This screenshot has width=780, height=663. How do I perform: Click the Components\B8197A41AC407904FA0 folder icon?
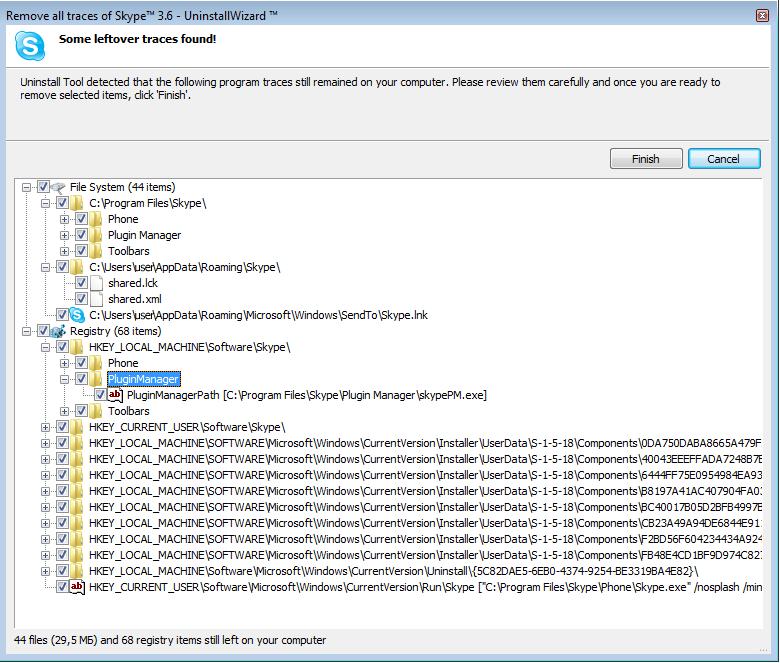77,491
